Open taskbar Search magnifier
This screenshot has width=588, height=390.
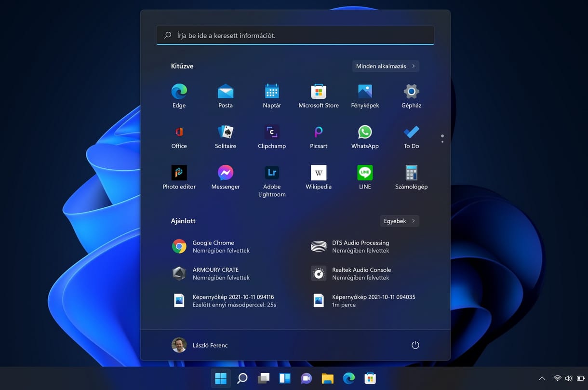[242, 378]
